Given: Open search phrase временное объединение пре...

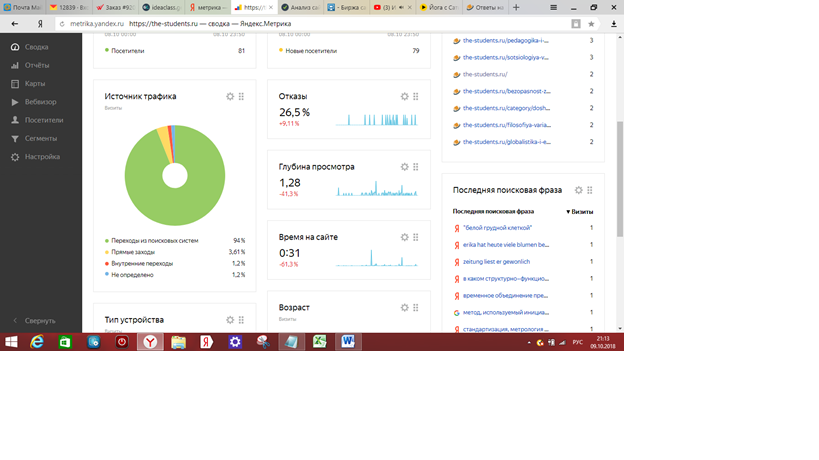Looking at the screenshot, I should pos(505,296).
